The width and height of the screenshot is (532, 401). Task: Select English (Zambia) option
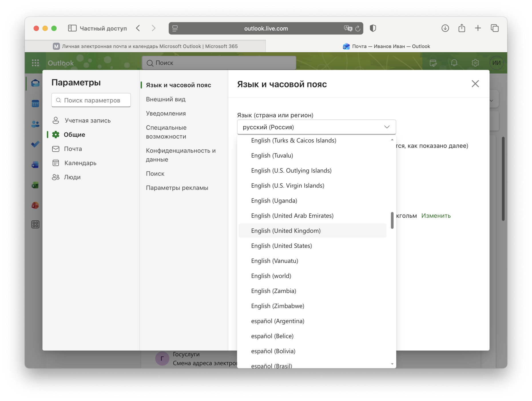pos(313,291)
